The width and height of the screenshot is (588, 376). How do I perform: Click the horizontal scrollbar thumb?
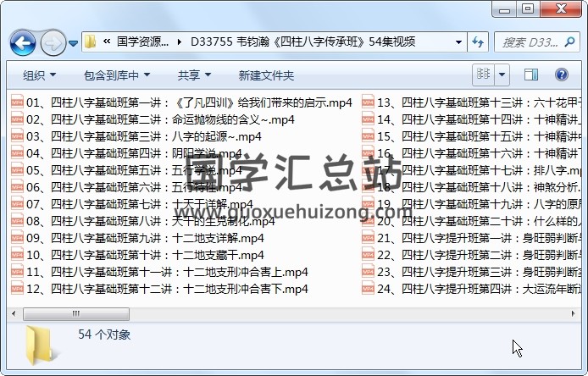[76, 314]
